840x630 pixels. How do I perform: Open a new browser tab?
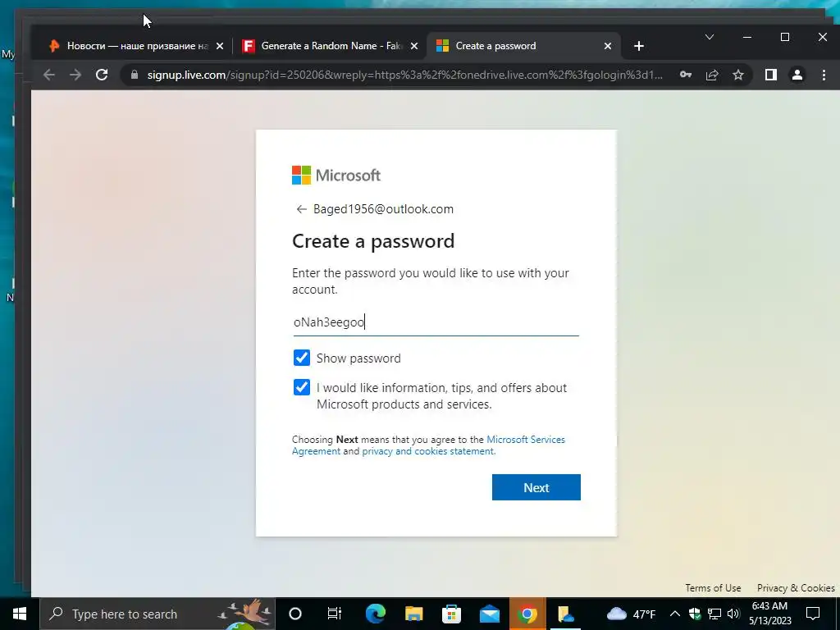click(638, 46)
